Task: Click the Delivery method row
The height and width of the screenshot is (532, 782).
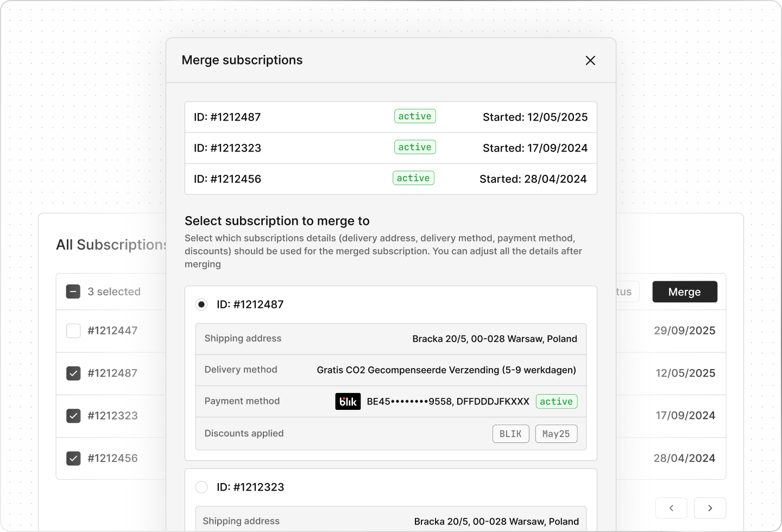Action: point(390,370)
